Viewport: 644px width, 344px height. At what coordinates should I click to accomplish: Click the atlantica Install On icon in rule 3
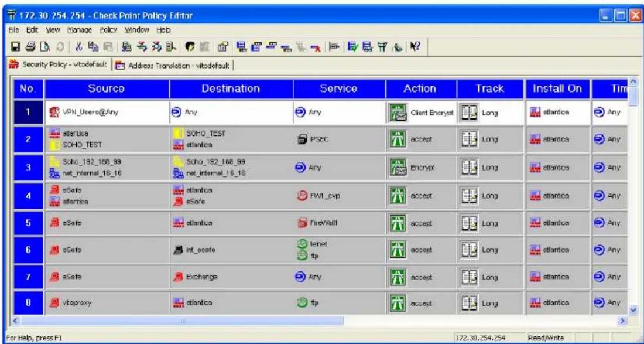(535, 168)
